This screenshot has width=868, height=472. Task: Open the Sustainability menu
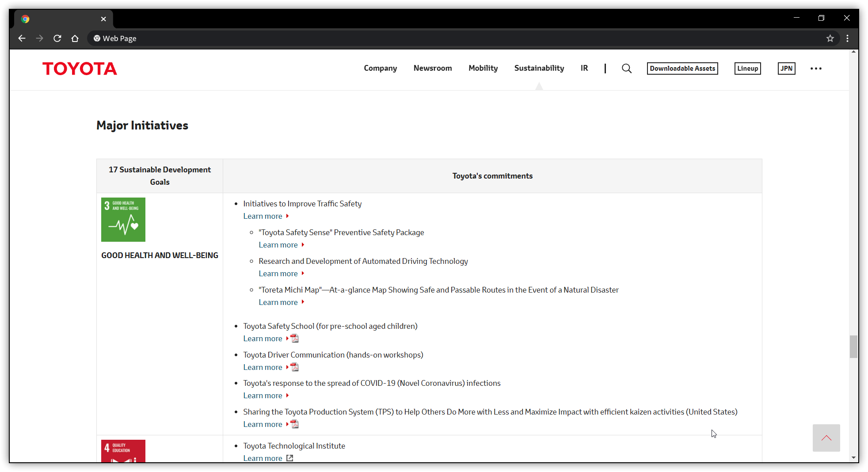click(x=539, y=68)
